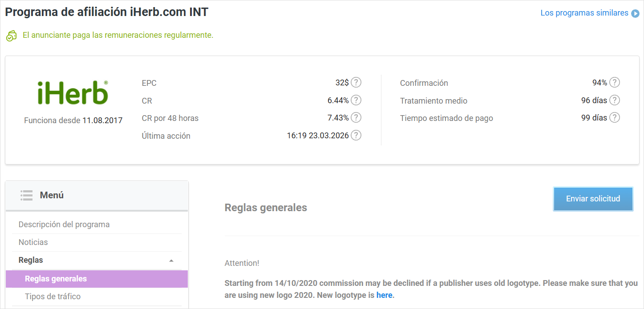Click the arrow icon beside Los programas similares

pyautogui.click(x=635, y=13)
